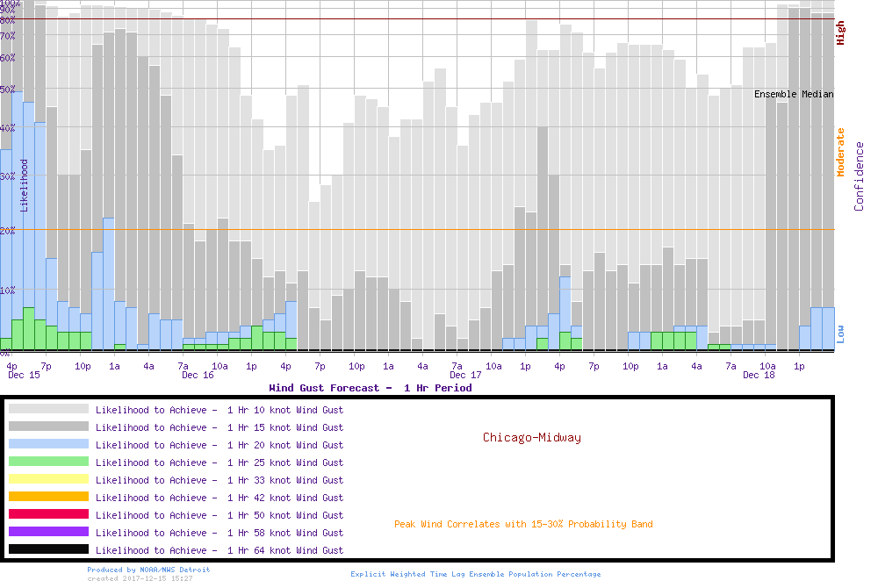This screenshot has width=878, height=588.
Task: Click the orange 42 knot legend swatch
Action: (x=48, y=497)
